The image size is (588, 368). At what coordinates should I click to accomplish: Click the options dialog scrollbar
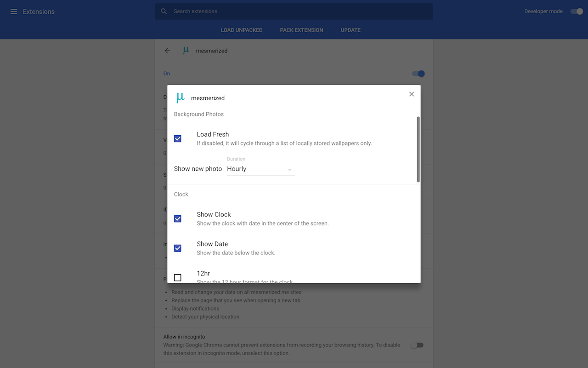[x=418, y=149]
